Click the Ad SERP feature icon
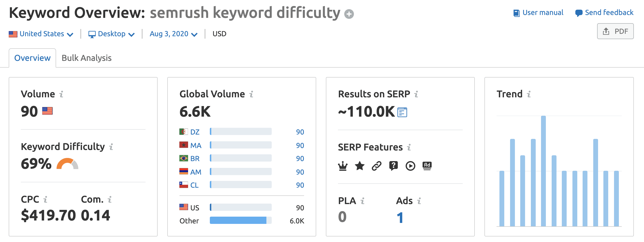The height and width of the screenshot is (242, 644). [x=427, y=166]
